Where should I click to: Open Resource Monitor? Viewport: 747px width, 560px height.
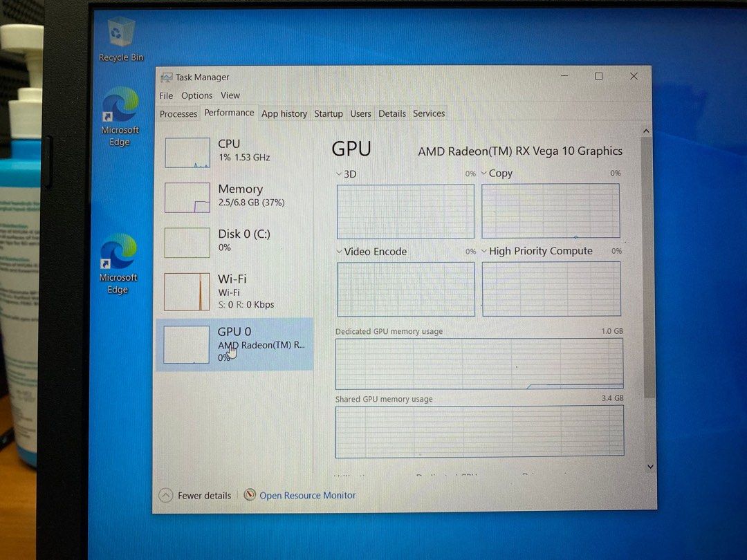pos(308,495)
